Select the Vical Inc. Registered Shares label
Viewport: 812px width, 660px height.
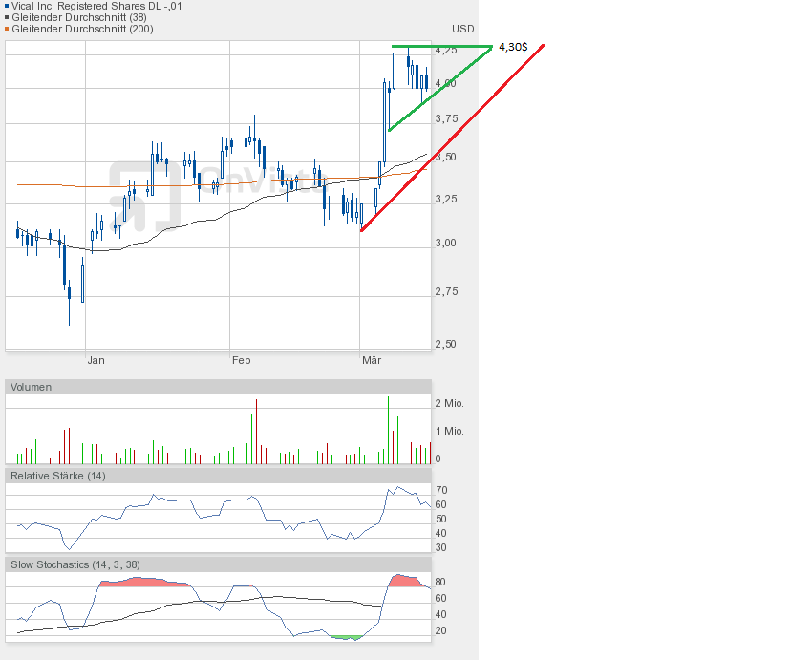[x=97, y=6]
